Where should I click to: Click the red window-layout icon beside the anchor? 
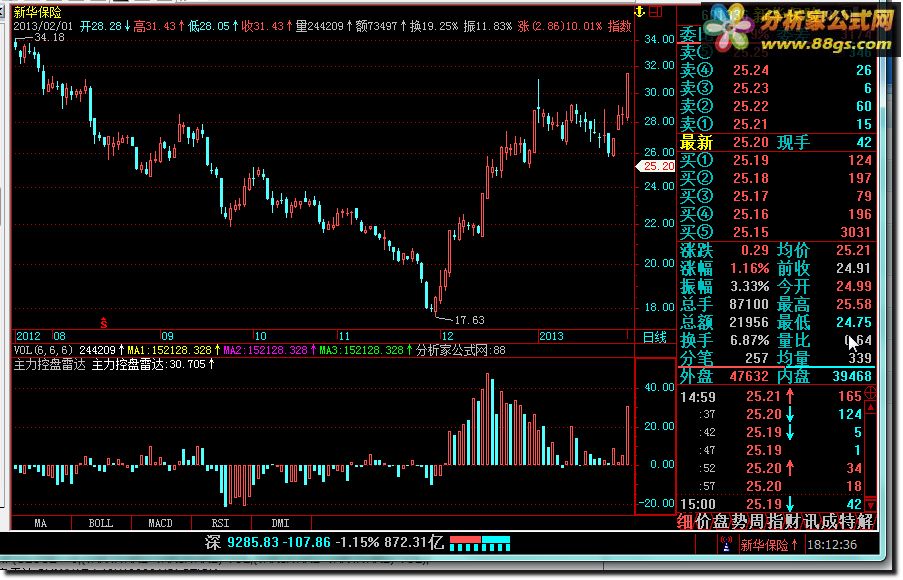655,11
